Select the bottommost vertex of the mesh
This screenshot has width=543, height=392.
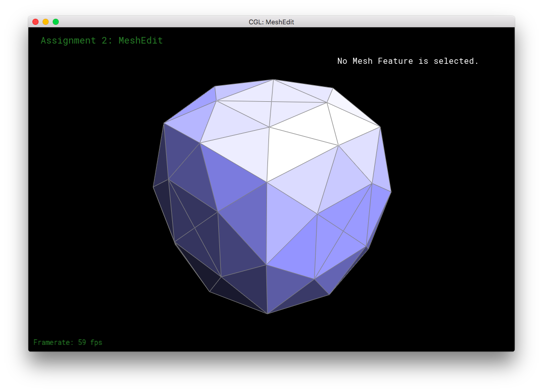click(267, 313)
